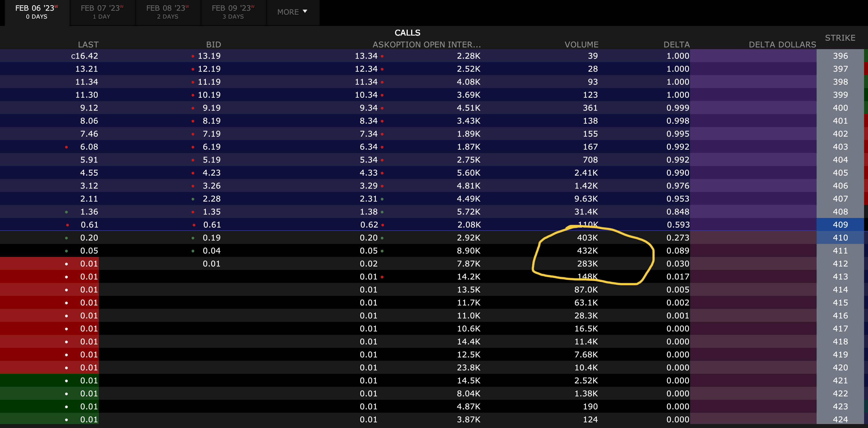Switch to the FEB 07 '23 tab

coord(102,12)
